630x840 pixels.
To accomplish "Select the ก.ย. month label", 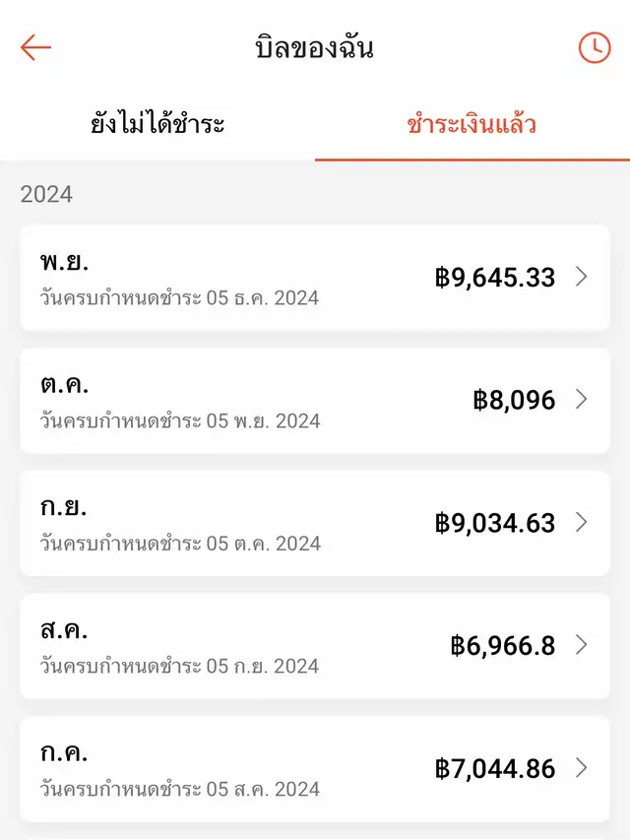I will click(64, 508).
